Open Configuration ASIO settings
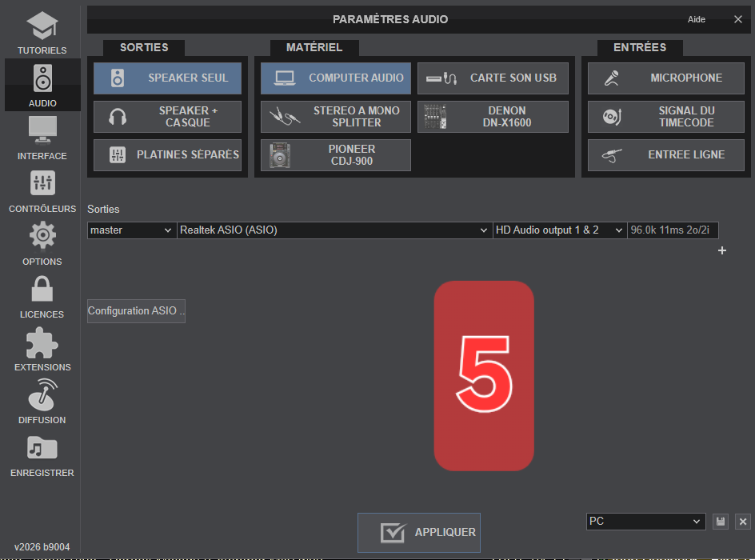Viewport: 755px width, 560px height. tap(136, 311)
